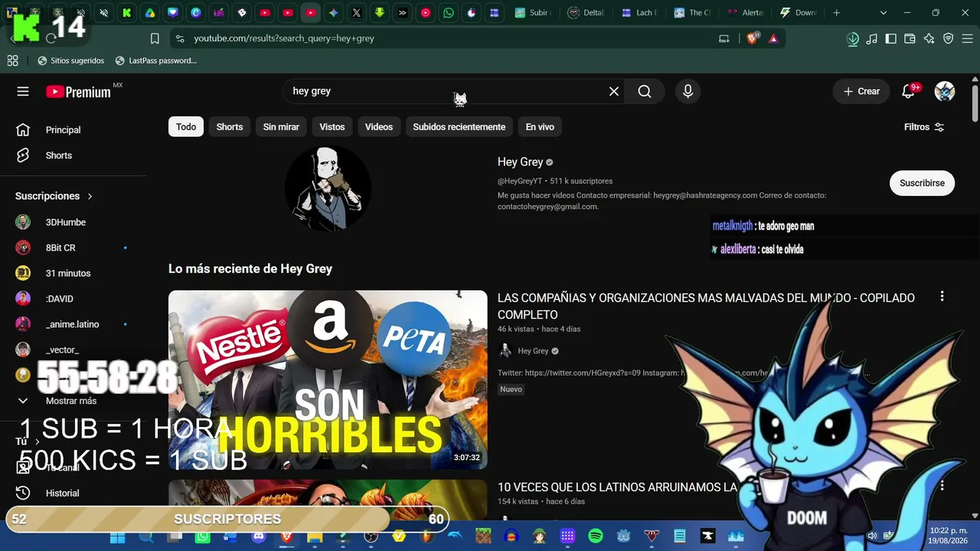
Task: Open YouTube notifications bell
Action: (x=908, y=92)
